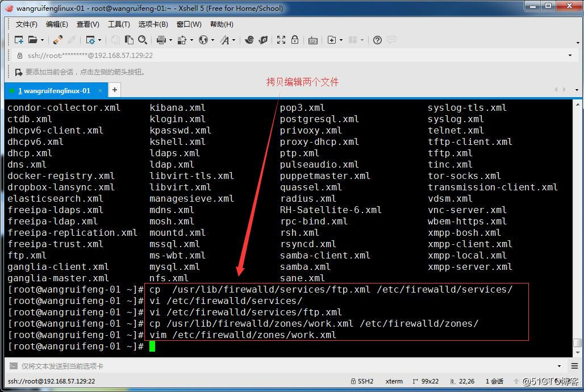584x392 pixels.
Task: Click the tab layout arrangement icon
Action: pos(353,40)
